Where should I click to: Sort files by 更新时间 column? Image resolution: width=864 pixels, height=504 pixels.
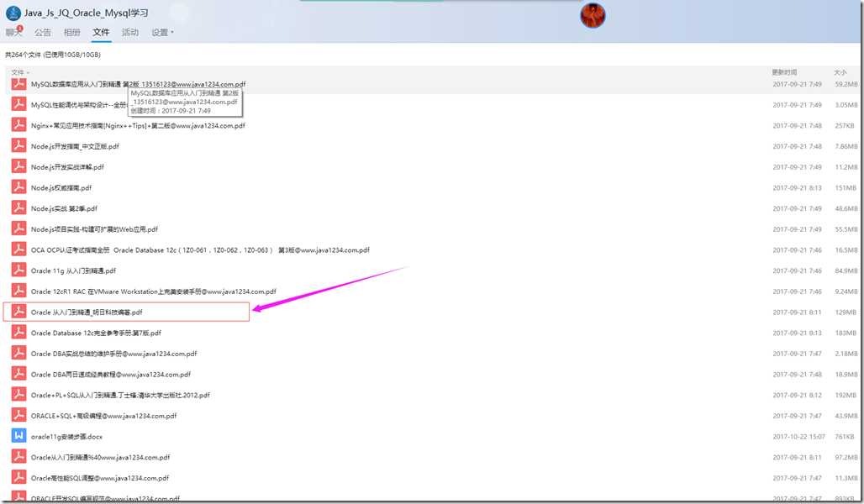[784, 72]
